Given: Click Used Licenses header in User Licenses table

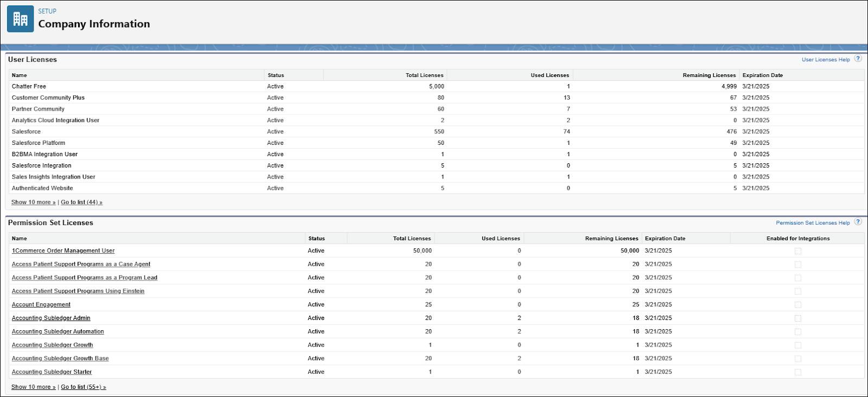Looking at the screenshot, I should (550, 75).
